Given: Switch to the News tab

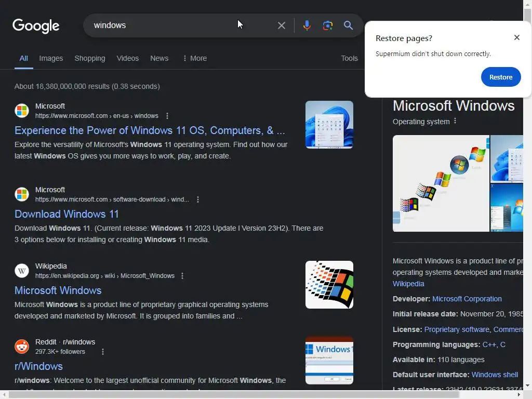Looking at the screenshot, I should 159,58.
